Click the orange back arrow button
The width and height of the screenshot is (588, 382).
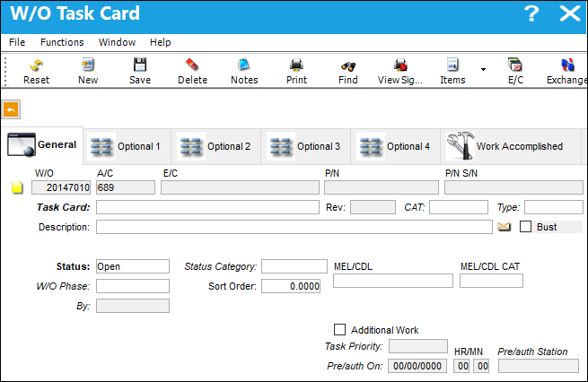[x=11, y=109]
